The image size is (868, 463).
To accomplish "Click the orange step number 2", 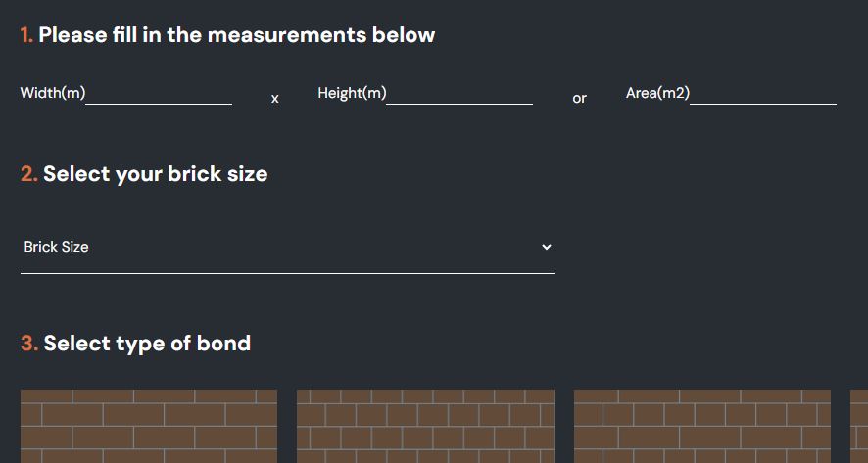I will tap(28, 174).
